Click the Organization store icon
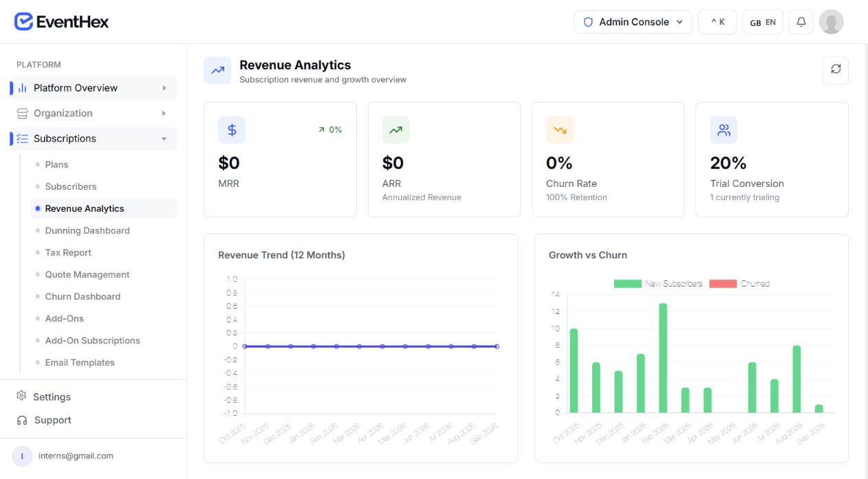The width and height of the screenshot is (868, 479). point(23,113)
